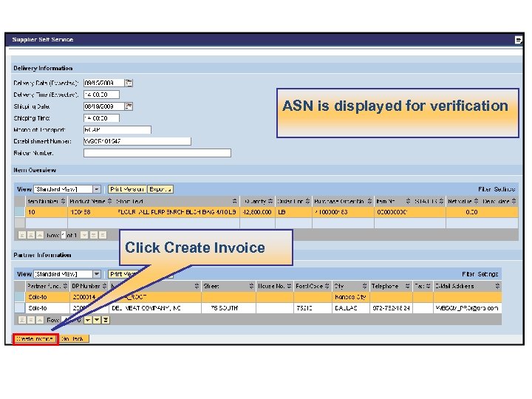The height and width of the screenshot is (399, 532).
Task: Sort items by Purchase Order No. arrows
Action: click(x=369, y=201)
